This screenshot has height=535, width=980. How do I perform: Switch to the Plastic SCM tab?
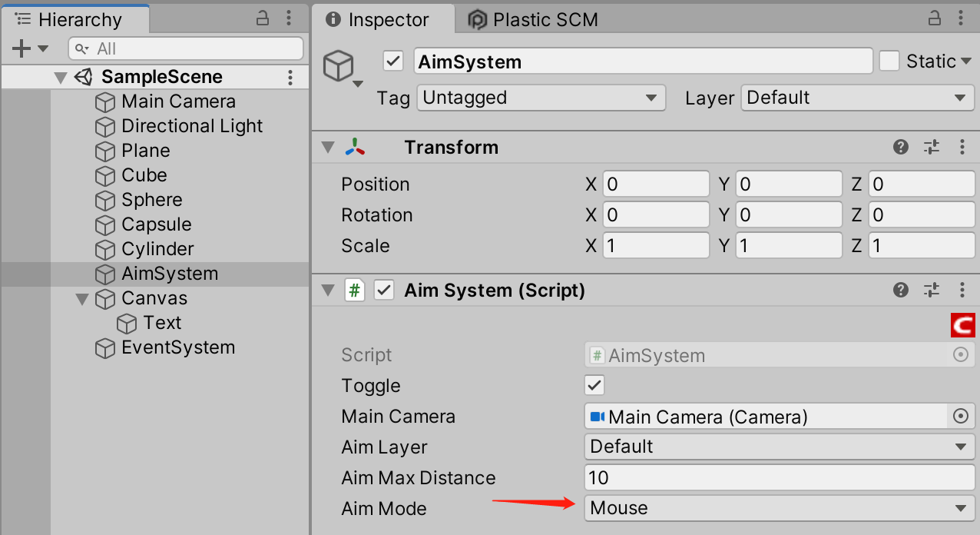(533, 19)
